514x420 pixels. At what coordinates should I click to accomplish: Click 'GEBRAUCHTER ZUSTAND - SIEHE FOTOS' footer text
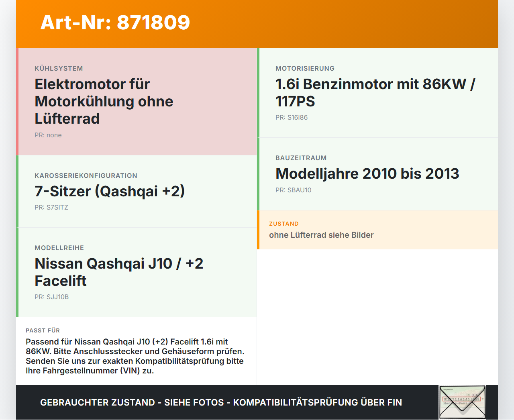click(x=221, y=402)
